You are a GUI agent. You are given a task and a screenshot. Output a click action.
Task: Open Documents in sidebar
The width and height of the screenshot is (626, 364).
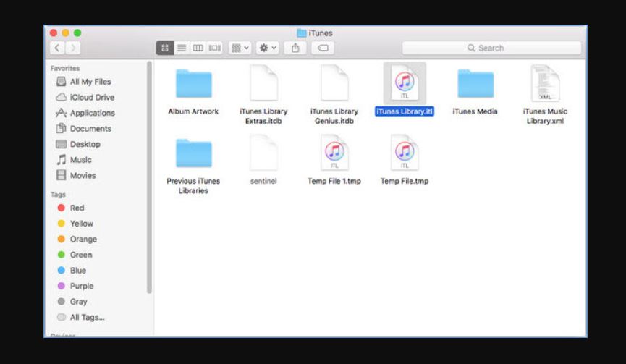click(83, 129)
